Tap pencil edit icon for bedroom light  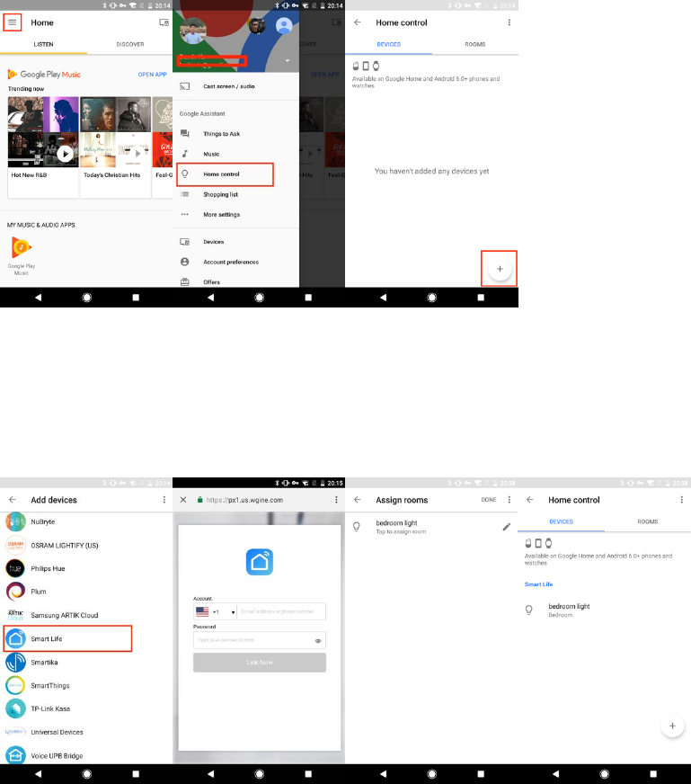506,527
